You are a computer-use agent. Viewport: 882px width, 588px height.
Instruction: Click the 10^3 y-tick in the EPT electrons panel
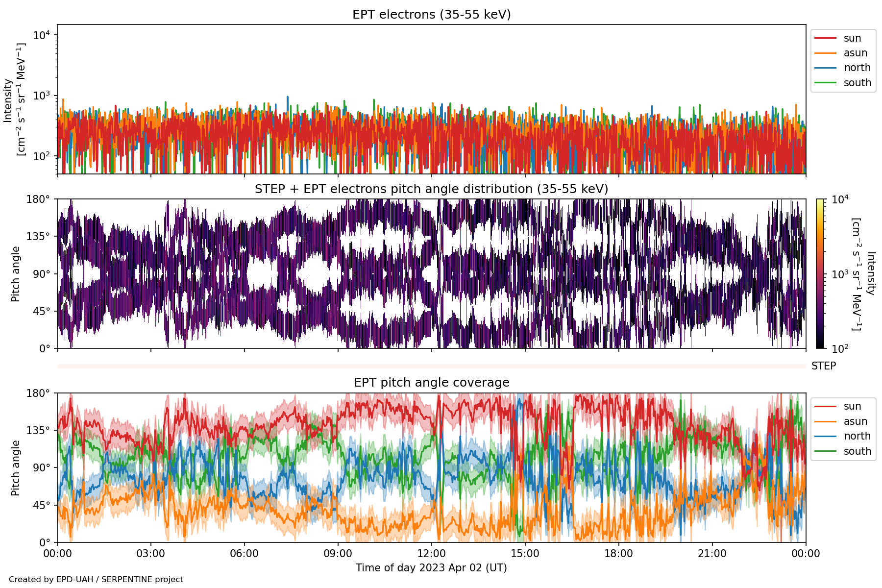click(x=42, y=96)
